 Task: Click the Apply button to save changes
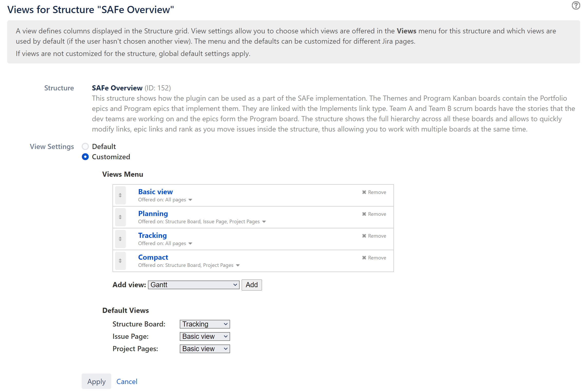[96, 381]
